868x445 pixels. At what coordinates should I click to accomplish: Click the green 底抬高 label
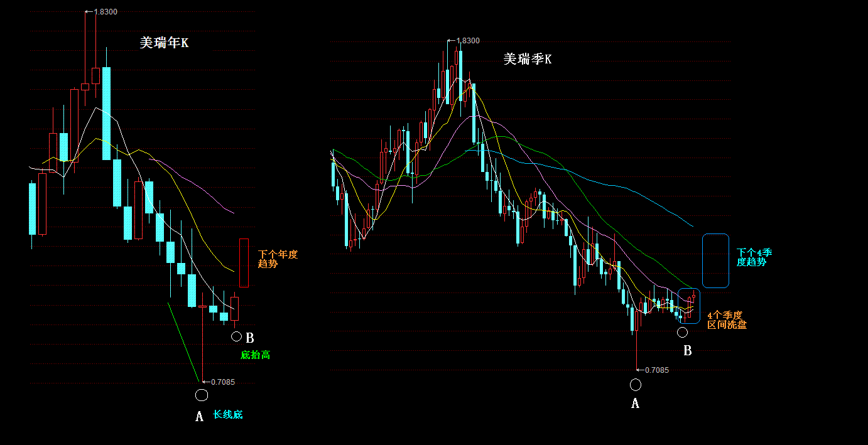point(256,355)
